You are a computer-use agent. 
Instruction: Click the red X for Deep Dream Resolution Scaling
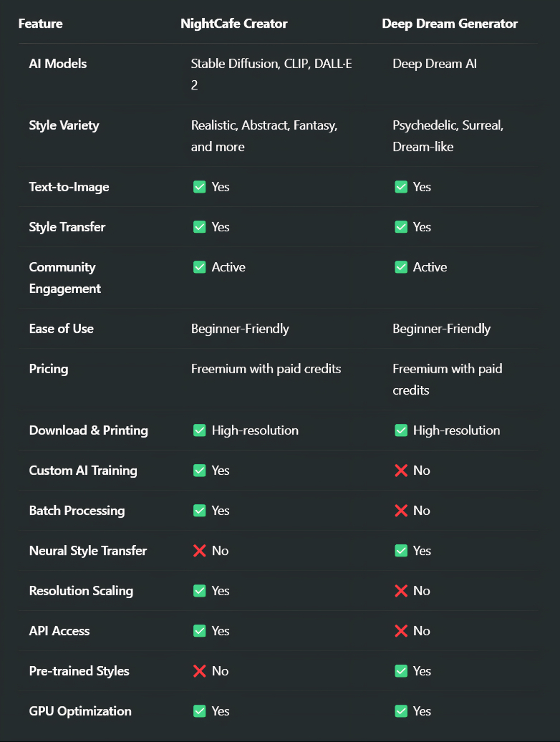[401, 591]
